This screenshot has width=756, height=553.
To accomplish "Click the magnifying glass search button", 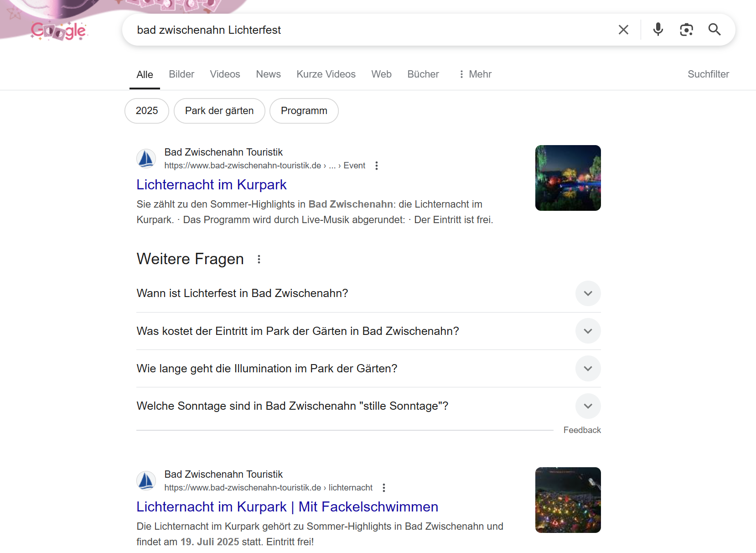I will click(x=715, y=30).
